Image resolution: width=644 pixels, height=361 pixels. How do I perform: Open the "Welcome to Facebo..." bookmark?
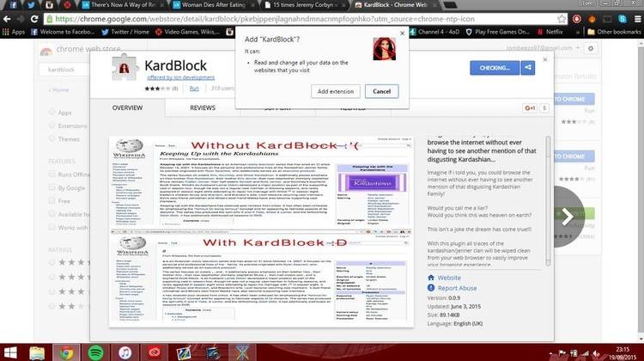pyautogui.click(x=63, y=32)
